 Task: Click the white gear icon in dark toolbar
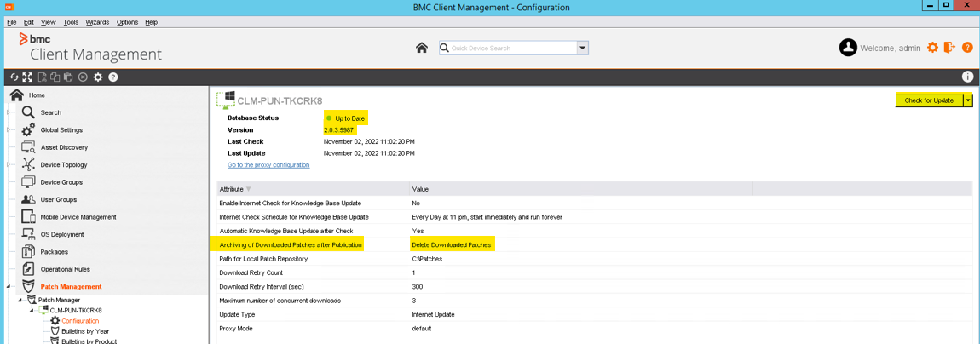(x=97, y=77)
